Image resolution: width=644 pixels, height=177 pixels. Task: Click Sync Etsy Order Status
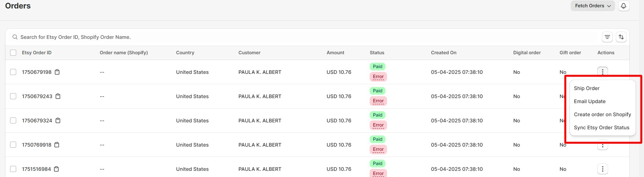point(602,127)
